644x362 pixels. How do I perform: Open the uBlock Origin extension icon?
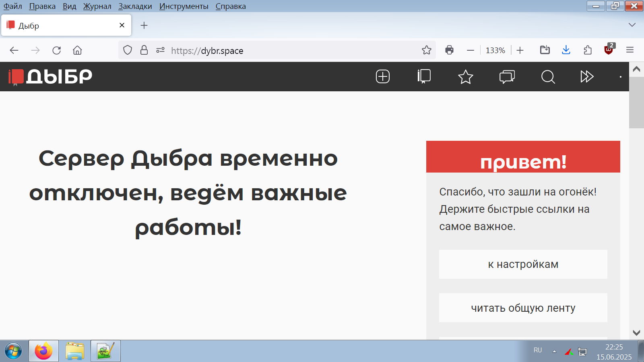pyautogui.click(x=609, y=49)
